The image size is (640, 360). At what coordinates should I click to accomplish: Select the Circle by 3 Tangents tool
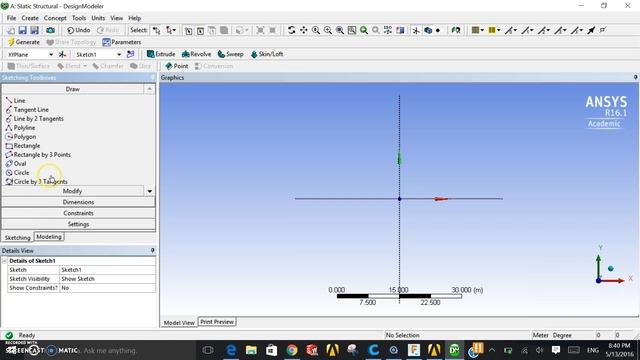(x=36, y=182)
